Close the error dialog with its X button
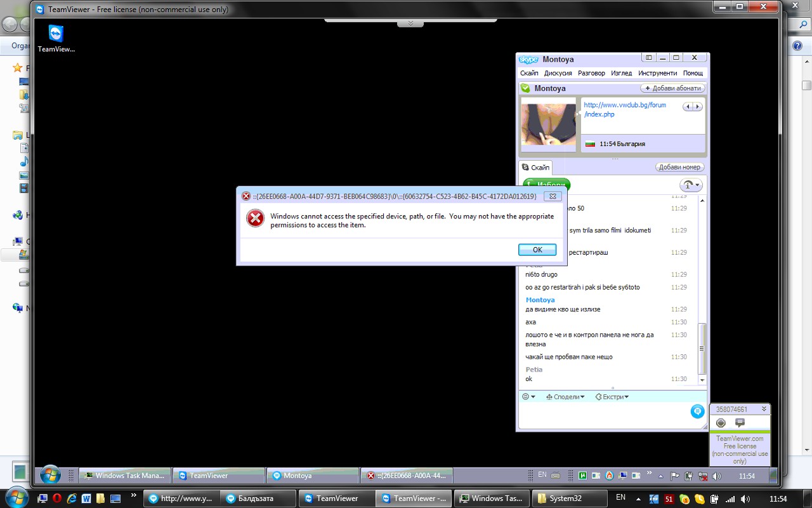Image resolution: width=812 pixels, height=508 pixels. coord(553,196)
